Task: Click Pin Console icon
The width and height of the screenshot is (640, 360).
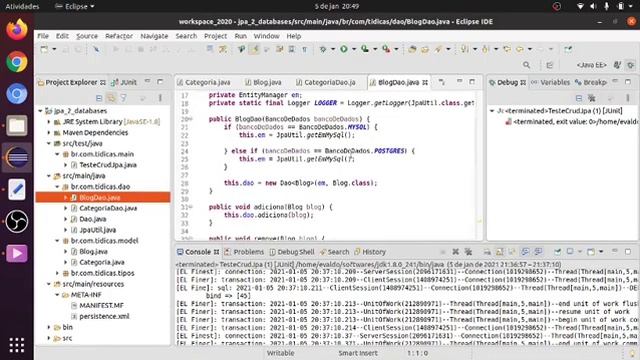Action: [557, 252]
